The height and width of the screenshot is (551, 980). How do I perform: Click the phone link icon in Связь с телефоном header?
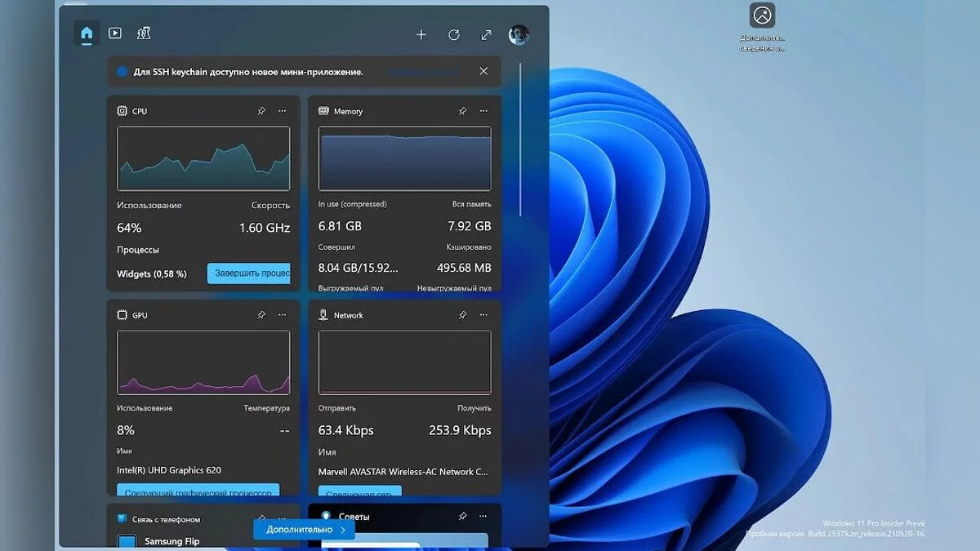pyautogui.click(x=122, y=519)
